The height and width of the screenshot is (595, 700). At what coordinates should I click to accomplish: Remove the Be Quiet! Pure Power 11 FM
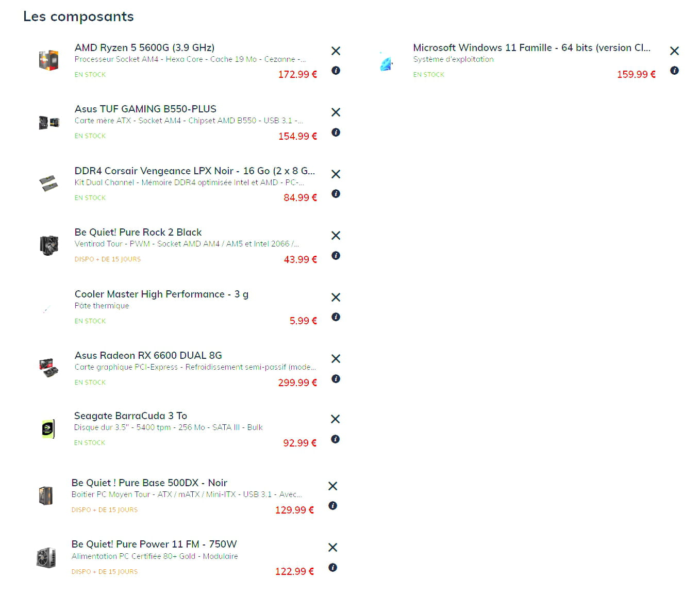[332, 547]
